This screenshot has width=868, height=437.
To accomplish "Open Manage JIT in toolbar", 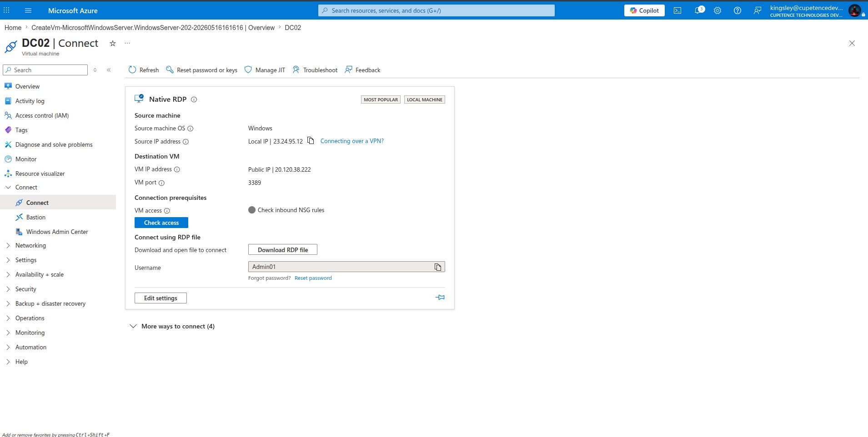I will (x=265, y=70).
